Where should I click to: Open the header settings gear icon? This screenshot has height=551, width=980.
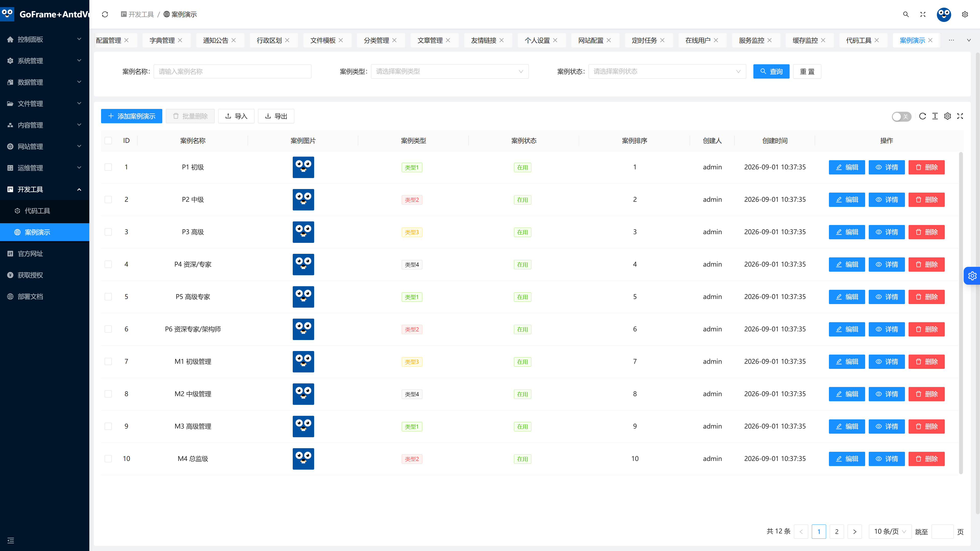[x=965, y=15]
